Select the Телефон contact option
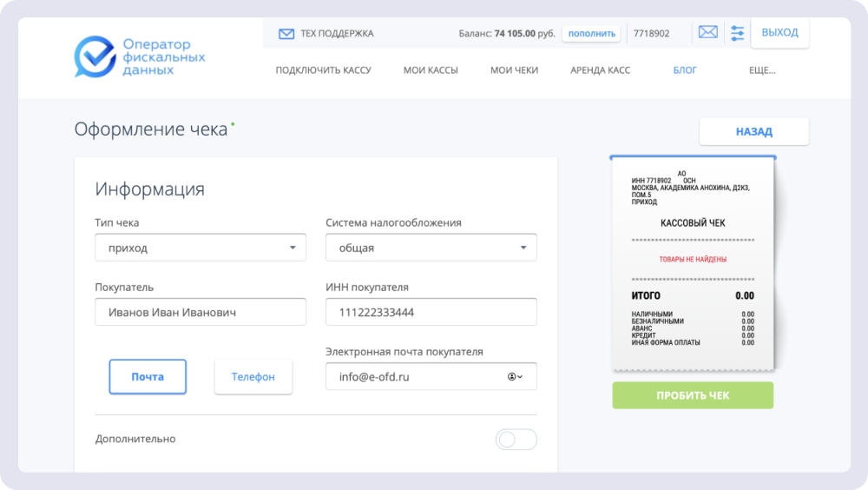The height and width of the screenshot is (490, 868). 253,377
